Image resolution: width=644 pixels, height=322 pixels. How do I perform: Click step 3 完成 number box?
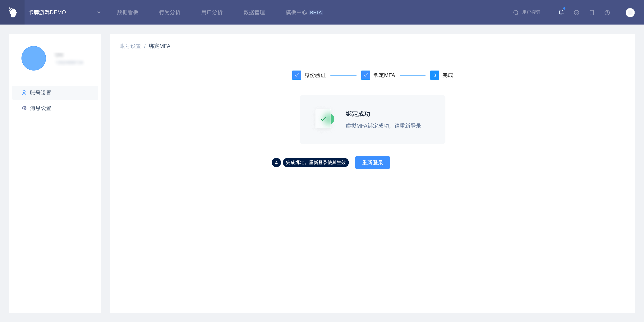435,75
